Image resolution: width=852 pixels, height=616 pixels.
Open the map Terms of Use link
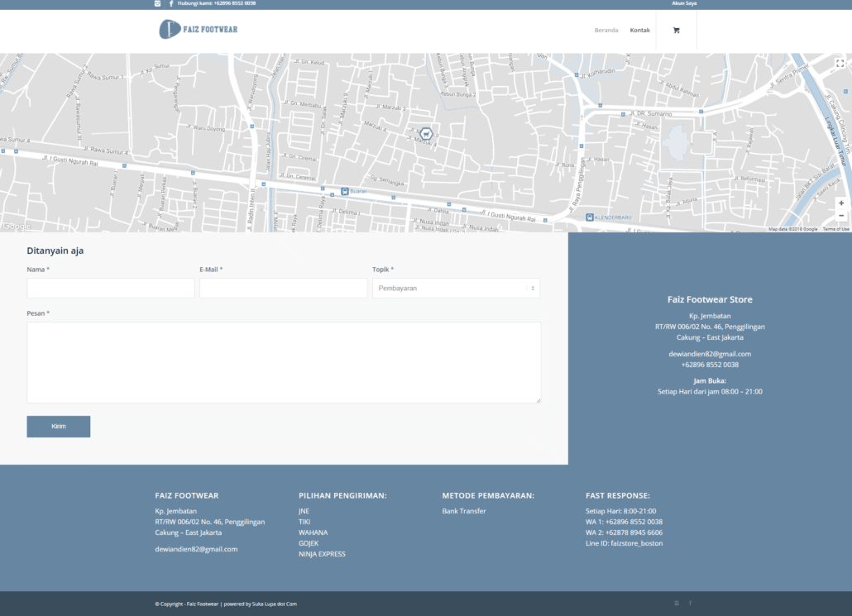coord(835,229)
